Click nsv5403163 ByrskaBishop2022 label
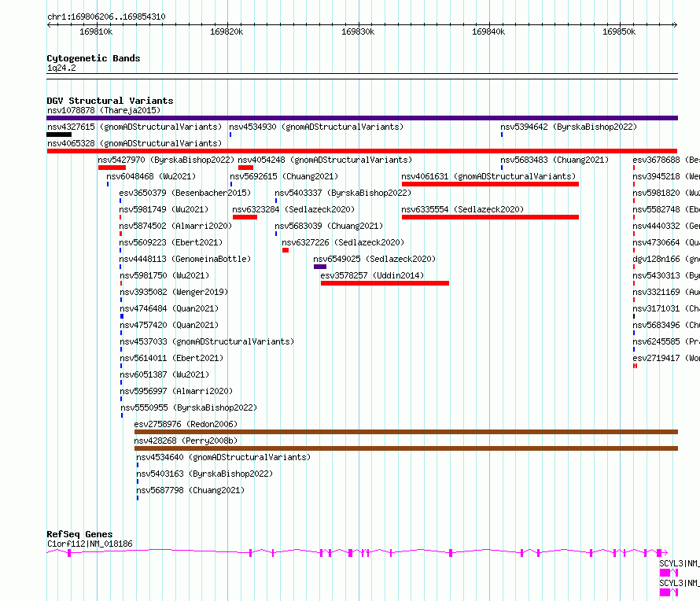700x601 pixels. tap(204, 474)
